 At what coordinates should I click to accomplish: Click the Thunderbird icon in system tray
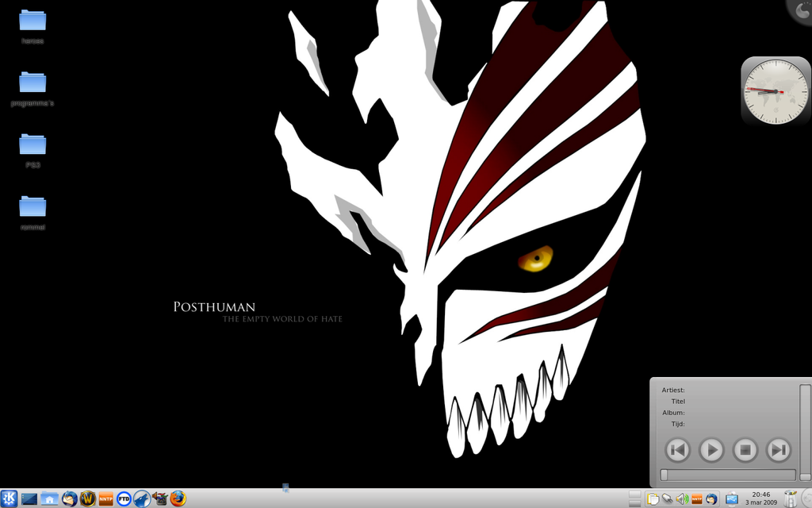(711, 499)
